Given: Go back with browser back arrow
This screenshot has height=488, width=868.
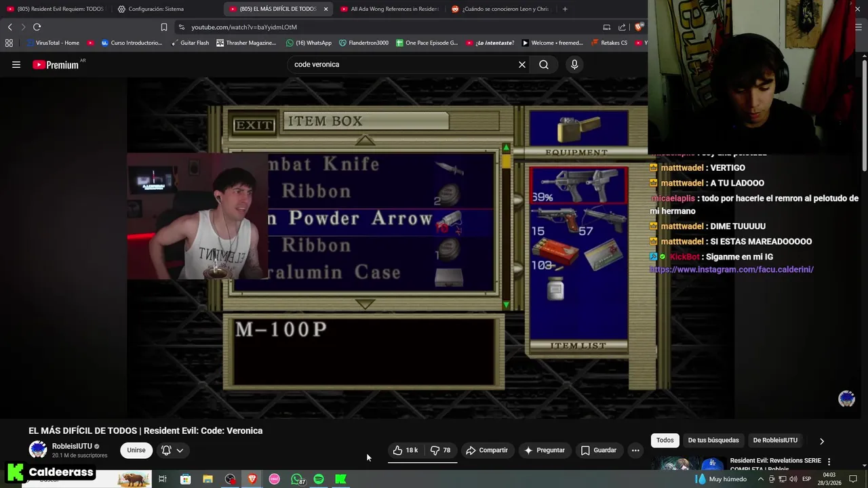Looking at the screenshot, I should pos(10,27).
